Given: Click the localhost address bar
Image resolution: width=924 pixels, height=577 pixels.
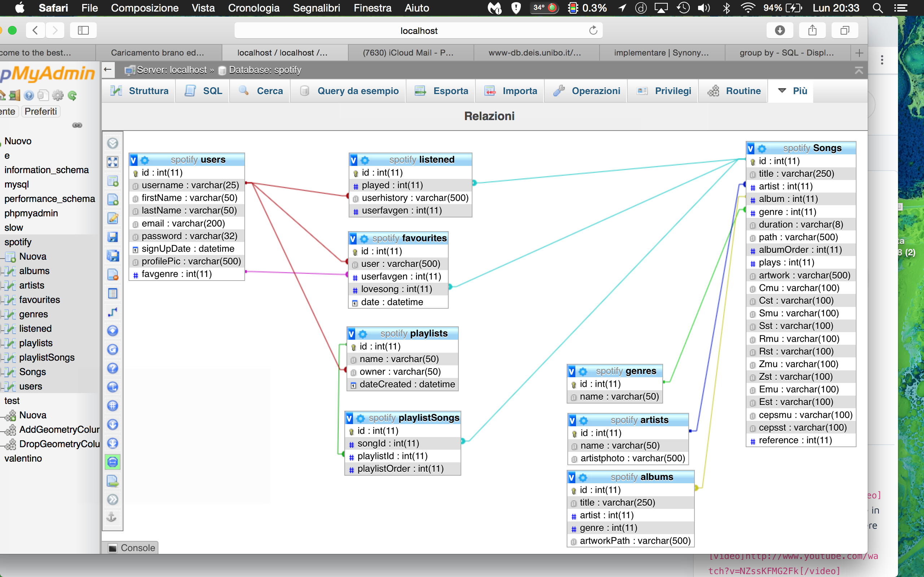Looking at the screenshot, I should click(418, 31).
